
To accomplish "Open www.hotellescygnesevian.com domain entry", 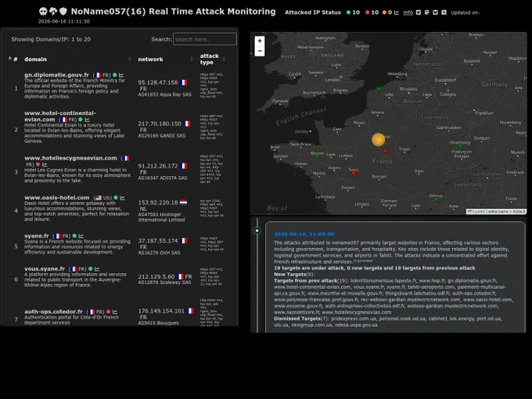I will (x=70, y=158).
